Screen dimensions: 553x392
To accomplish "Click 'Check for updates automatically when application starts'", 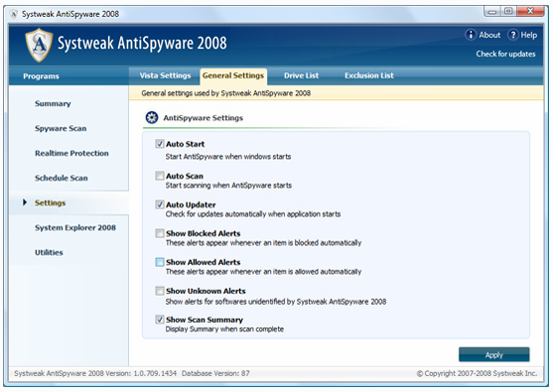I will (253, 214).
